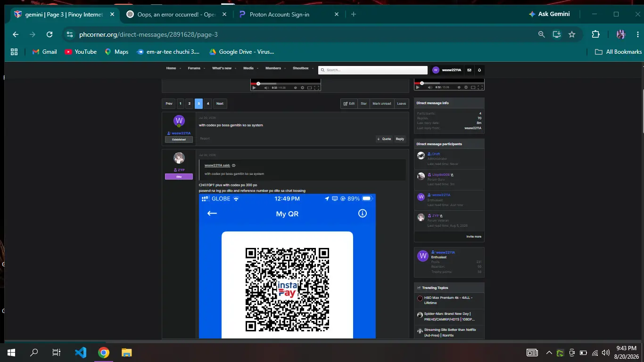
Task: Seek using the post video progress bar
Action: point(285,83)
